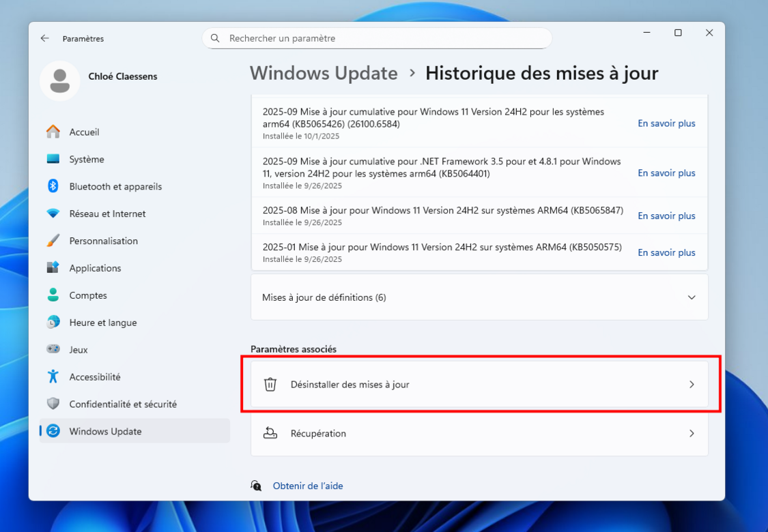Screen dimensions: 768x532
Task: Click the Obtenir de l'aide link
Action: 308,486
